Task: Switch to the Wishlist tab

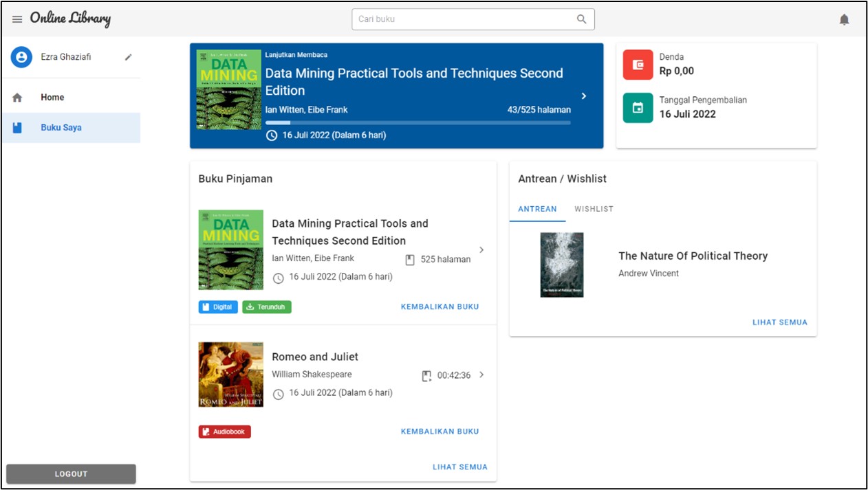Action: [x=594, y=209]
